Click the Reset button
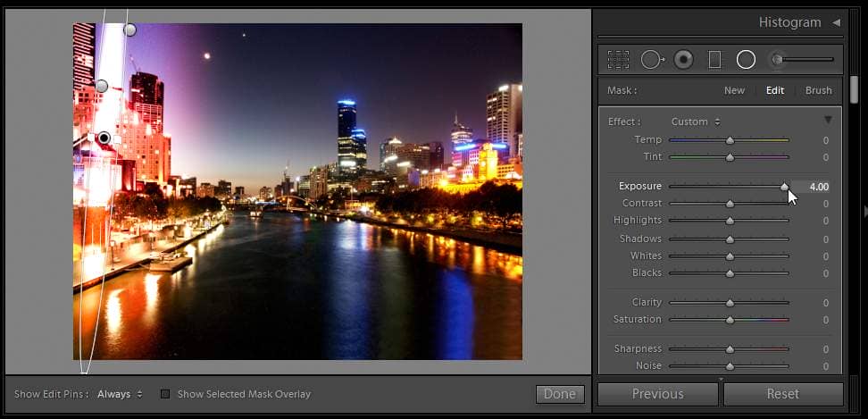This screenshot has height=419, width=868. [782, 394]
